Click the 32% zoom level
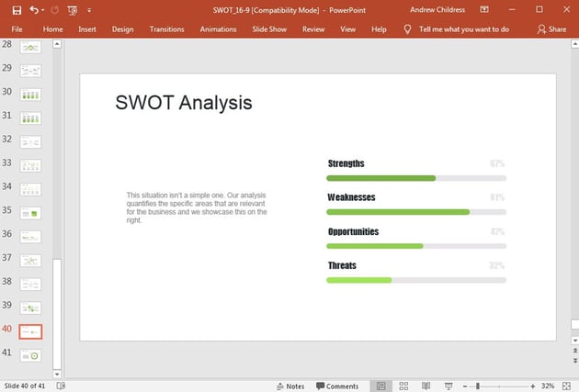Viewport: 579px width, 392px height. [548, 386]
